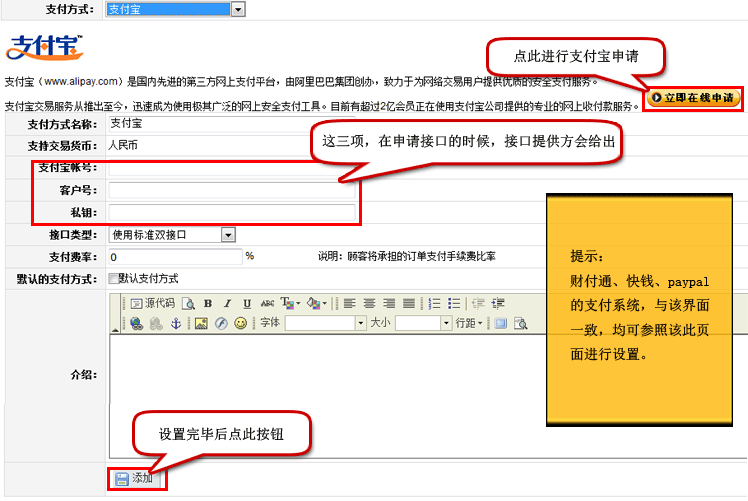Click the 私钥 private key input field
The width and height of the screenshot is (748, 501).
(x=232, y=212)
